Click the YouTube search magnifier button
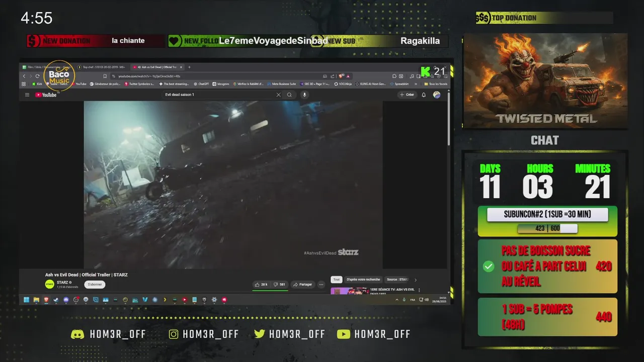This screenshot has height=362, width=644. click(289, 95)
